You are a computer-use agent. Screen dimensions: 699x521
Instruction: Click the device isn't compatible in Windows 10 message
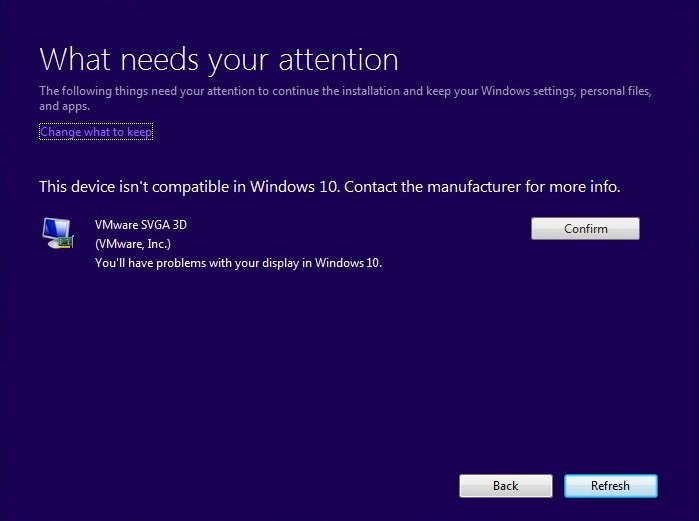tap(329, 186)
